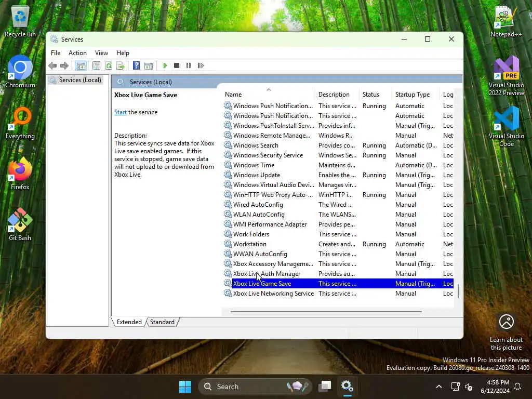Click the Export List toolbar icon
532x399 pixels.
[x=121, y=65]
